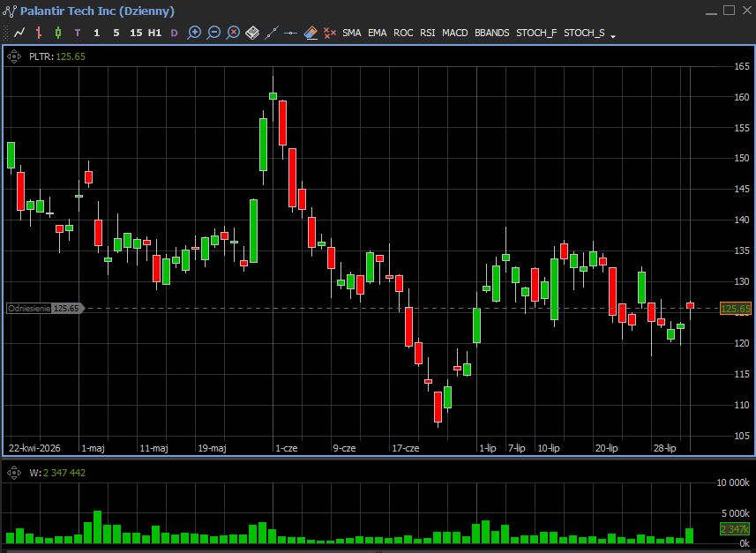Switch to bar (OHLC) chart type
The width and height of the screenshot is (756, 553).
[39, 33]
